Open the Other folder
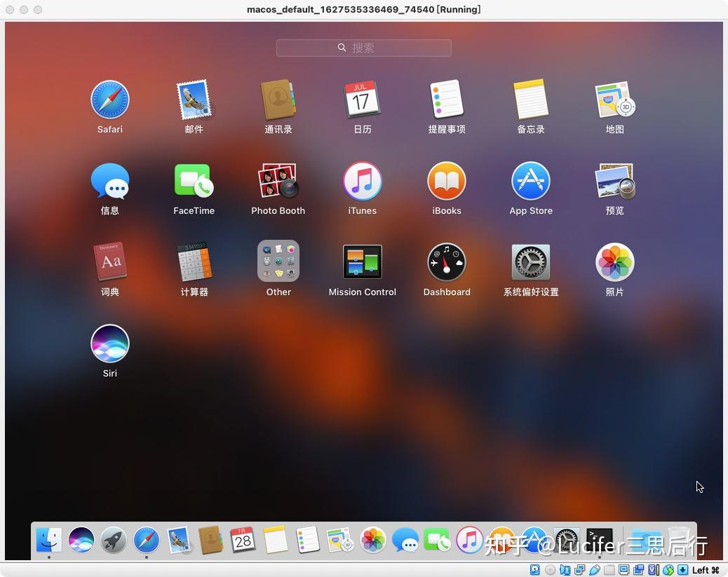The width and height of the screenshot is (728, 577). click(x=278, y=262)
